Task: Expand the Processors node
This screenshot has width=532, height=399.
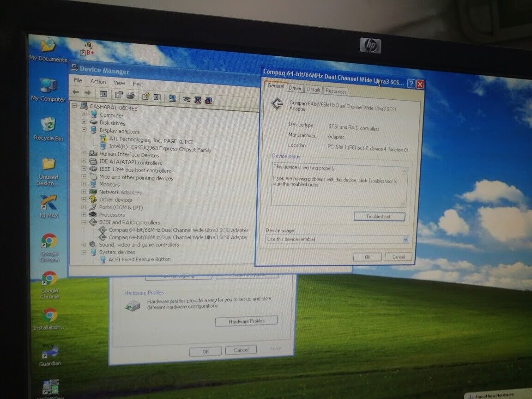Action: 84,214
